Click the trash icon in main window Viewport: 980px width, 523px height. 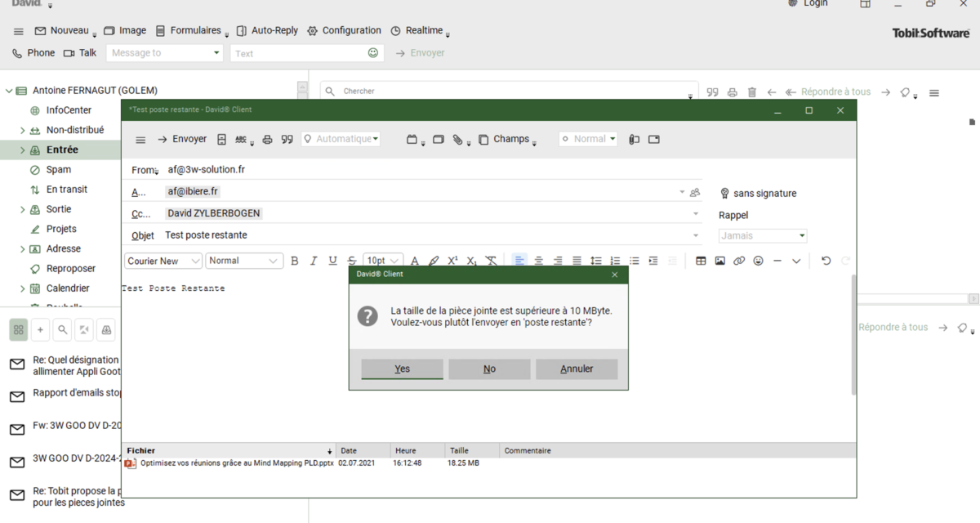click(752, 92)
